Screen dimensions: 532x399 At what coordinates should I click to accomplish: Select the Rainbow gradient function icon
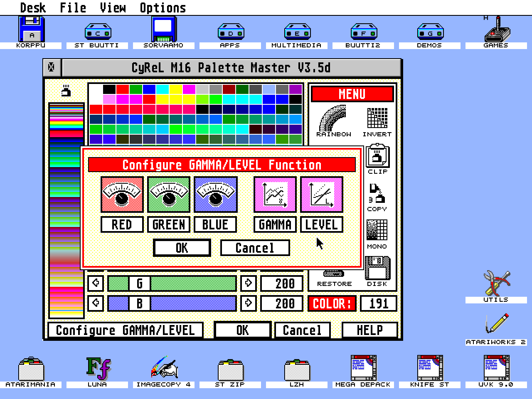(333, 118)
